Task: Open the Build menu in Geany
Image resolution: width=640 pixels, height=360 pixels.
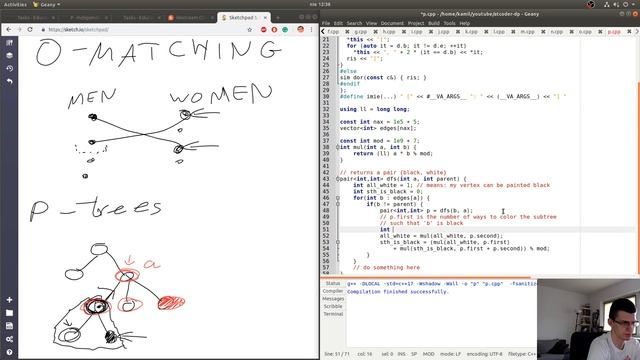Action: tap(433, 23)
